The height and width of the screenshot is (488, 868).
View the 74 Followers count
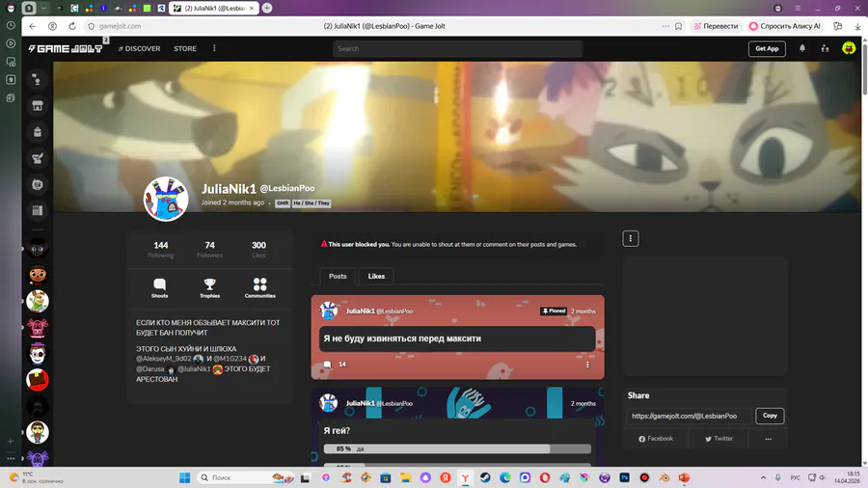tap(209, 250)
